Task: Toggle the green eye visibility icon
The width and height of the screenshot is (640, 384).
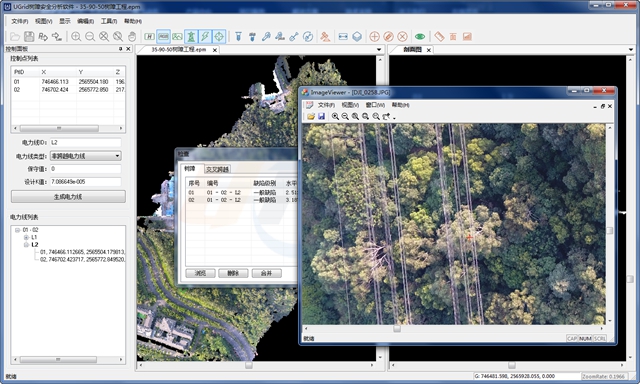Action: click(x=420, y=37)
